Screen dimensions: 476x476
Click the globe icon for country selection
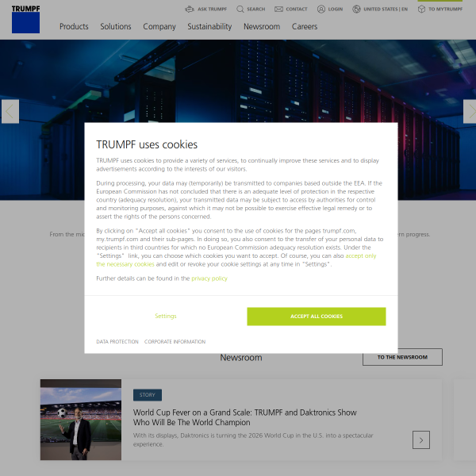coord(356,9)
